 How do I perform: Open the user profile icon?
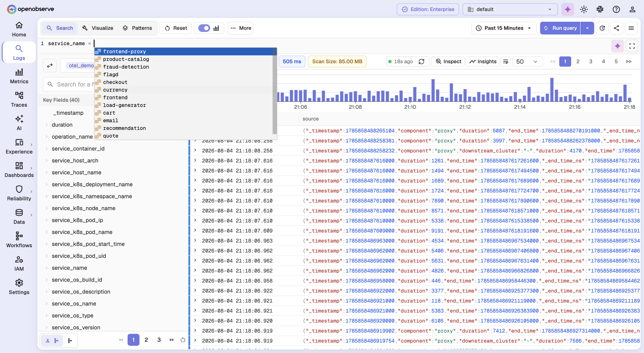(632, 10)
